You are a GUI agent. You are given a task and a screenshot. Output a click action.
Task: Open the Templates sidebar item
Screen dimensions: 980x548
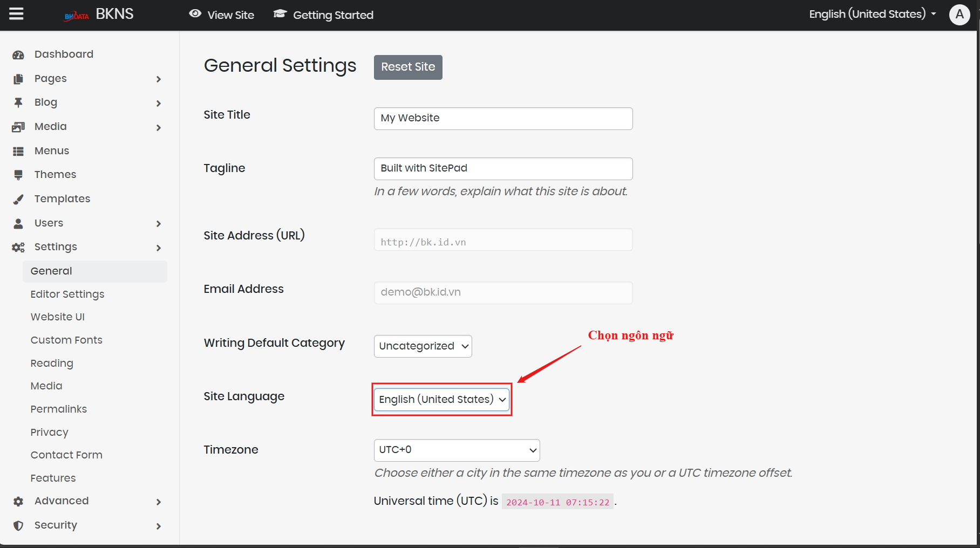(x=62, y=198)
